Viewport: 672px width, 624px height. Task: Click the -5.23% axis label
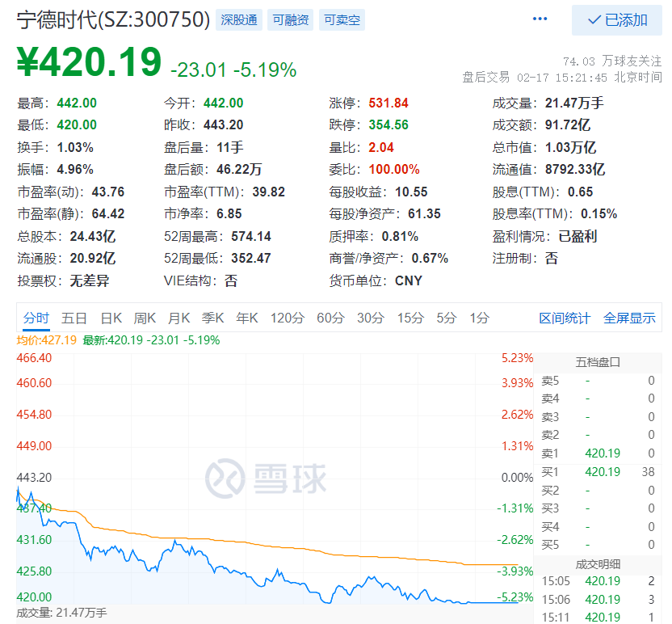(514, 597)
